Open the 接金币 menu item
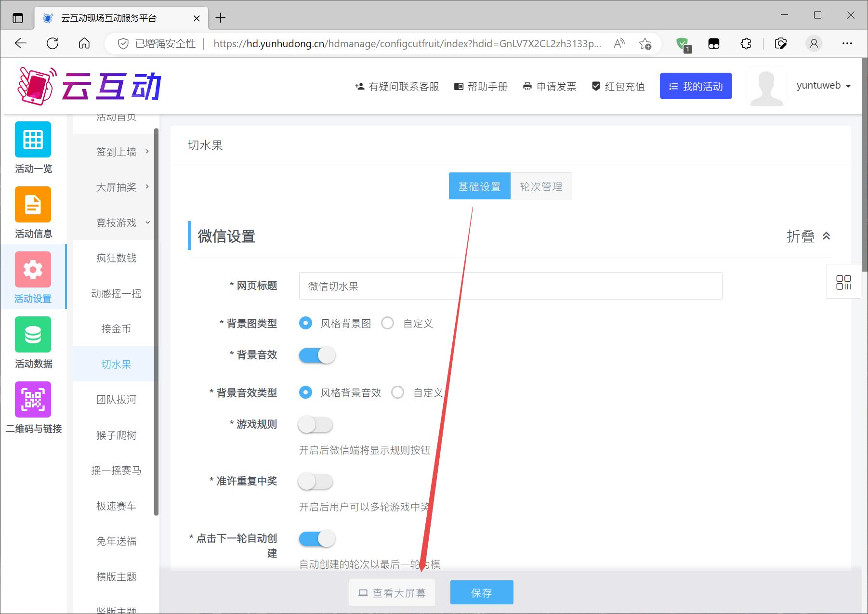 click(x=116, y=328)
